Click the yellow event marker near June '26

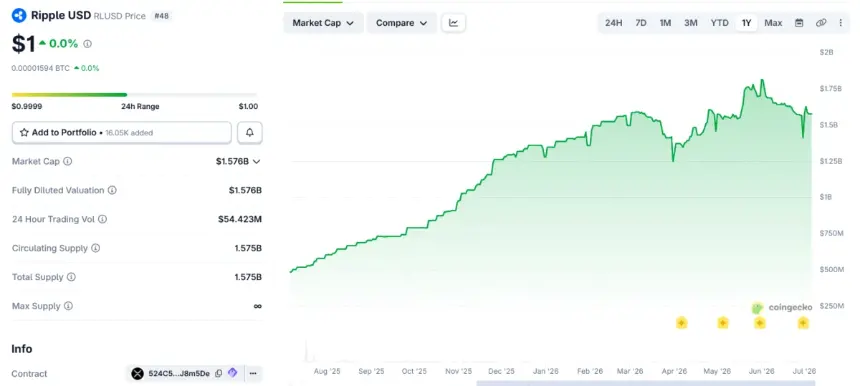(x=760, y=323)
